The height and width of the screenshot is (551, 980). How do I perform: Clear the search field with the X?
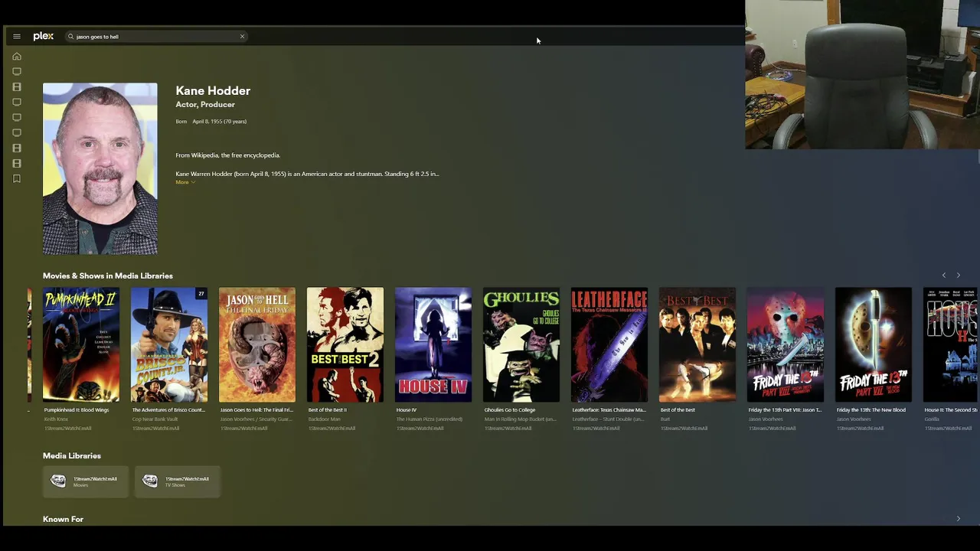point(242,37)
